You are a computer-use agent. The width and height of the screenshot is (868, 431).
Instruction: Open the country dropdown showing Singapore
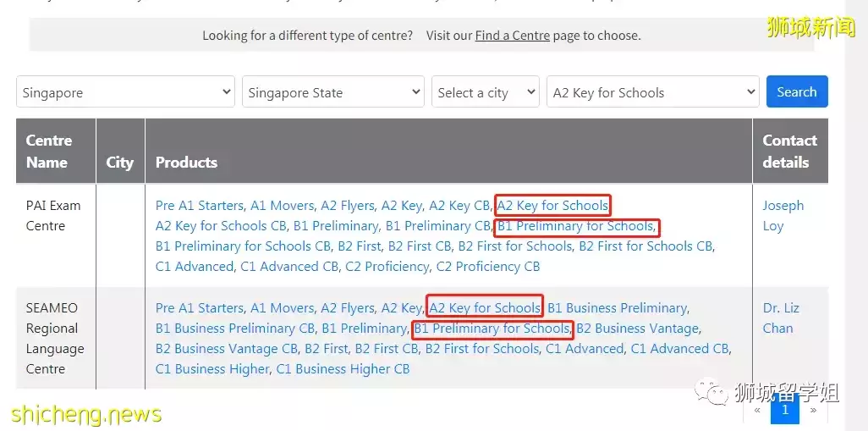(x=125, y=92)
